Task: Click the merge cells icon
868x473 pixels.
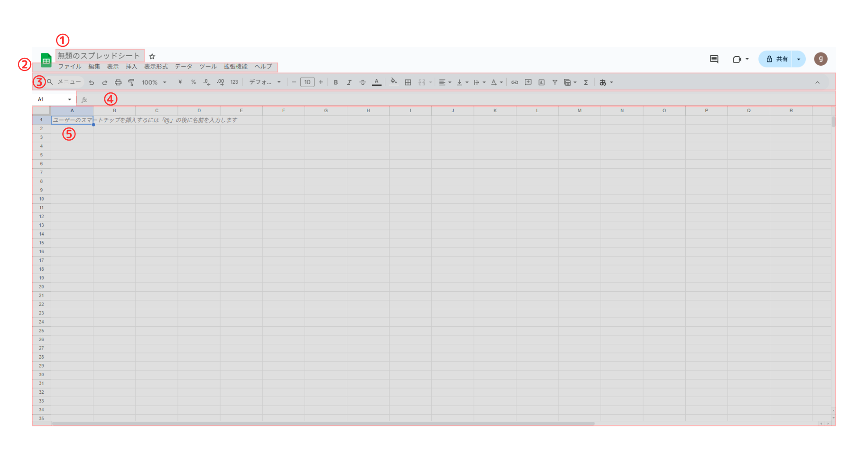Action: pyautogui.click(x=422, y=82)
